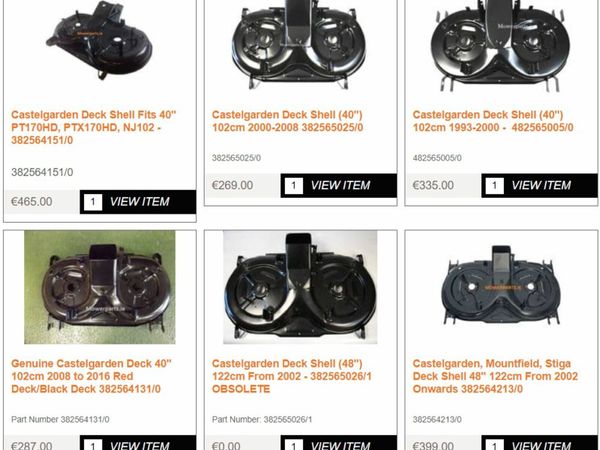Click VIEW ITEM for the €287.00 deck

point(140,445)
